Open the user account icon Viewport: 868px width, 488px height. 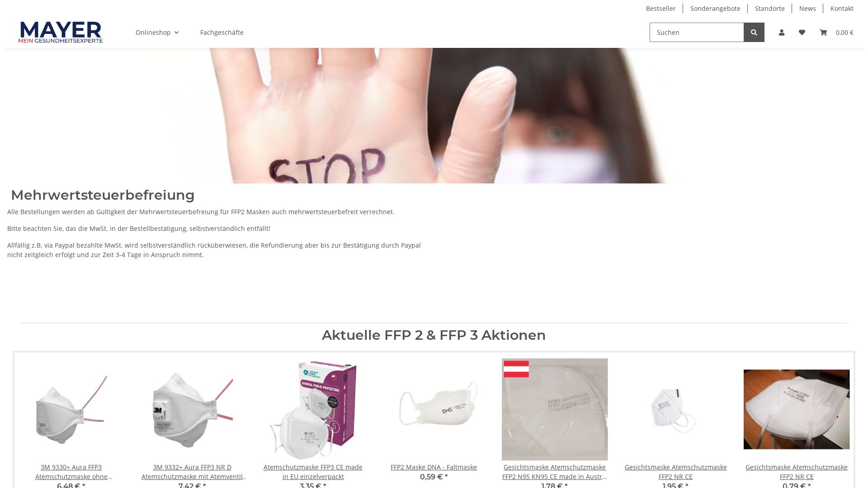[782, 33]
